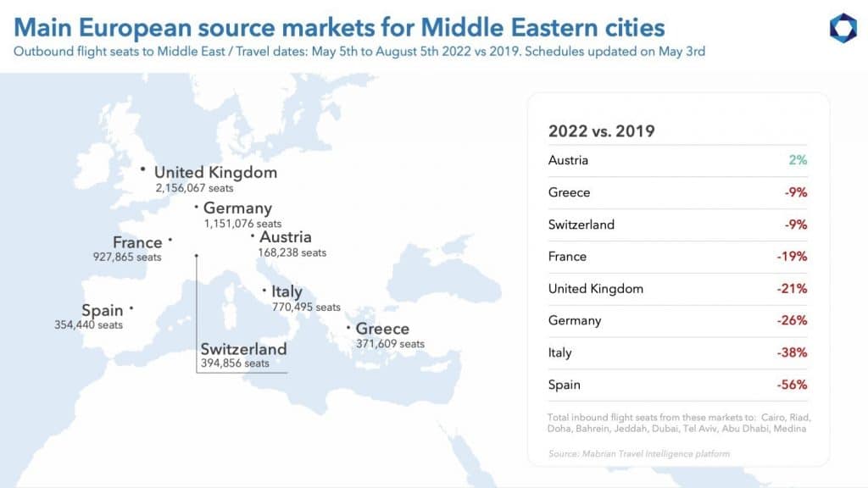Screen dimensions: 868x488
Task: Click the footnote 'Total inbound flight seats from these markets'
Action: tap(679, 424)
